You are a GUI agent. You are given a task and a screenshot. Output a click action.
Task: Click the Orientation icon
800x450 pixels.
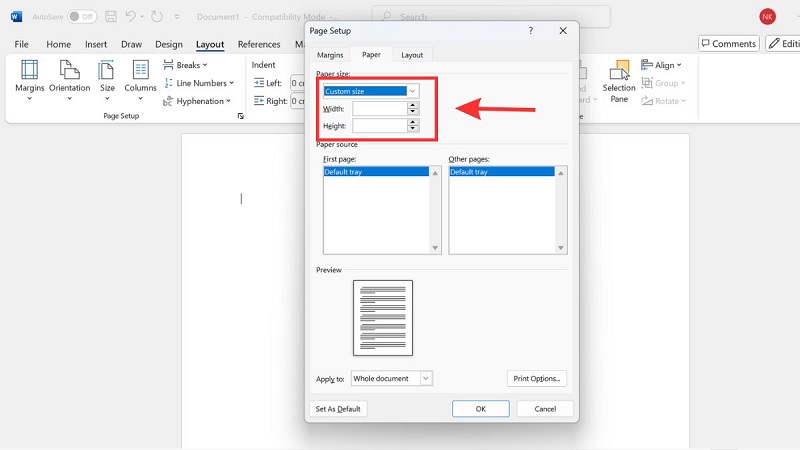[69, 76]
